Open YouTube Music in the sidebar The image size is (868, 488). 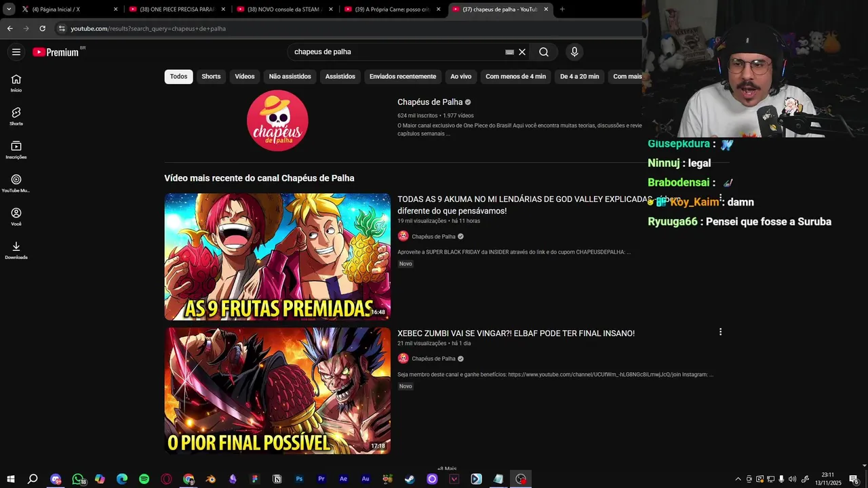[16, 183]
